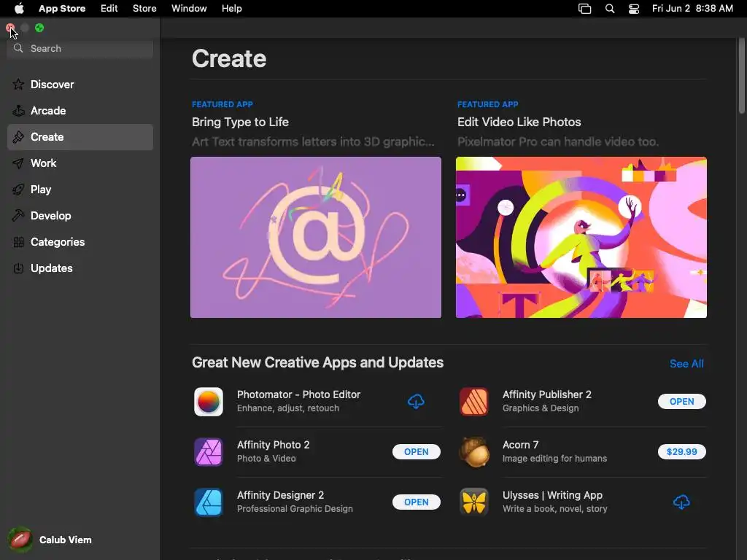This screenshot has height=560, width=747.
Task: Open the Acorn 7 app icon
Action: tap(473, 452)
